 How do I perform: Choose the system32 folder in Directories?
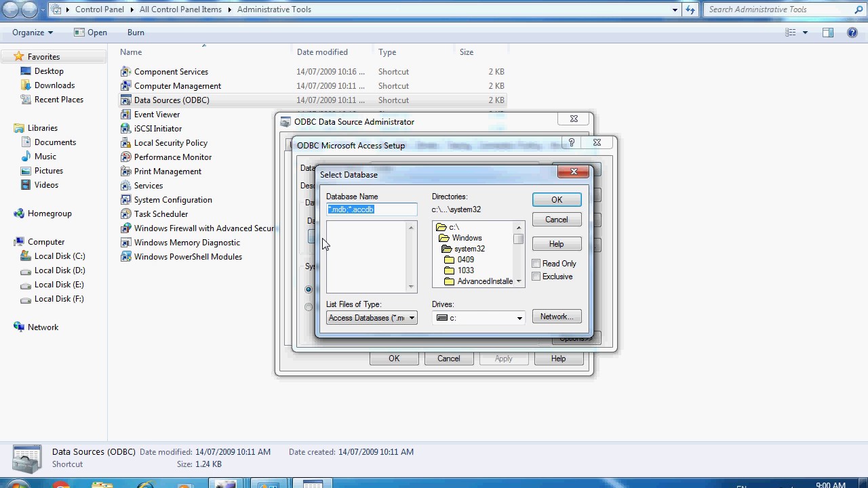point(463,249)
